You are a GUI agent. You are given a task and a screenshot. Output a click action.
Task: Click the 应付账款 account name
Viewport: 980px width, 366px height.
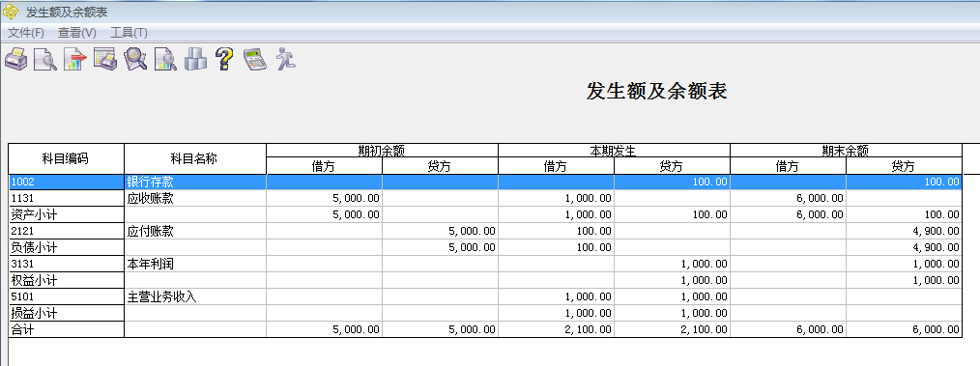pos(150,231)
